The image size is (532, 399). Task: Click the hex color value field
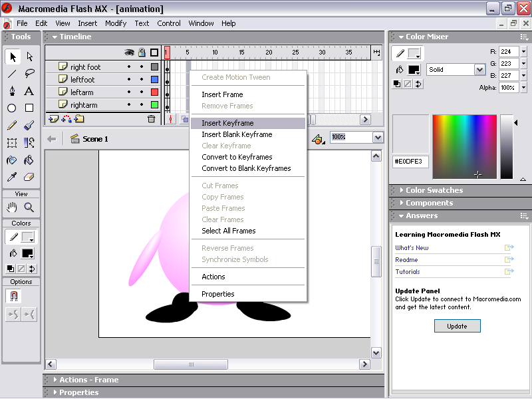click(410, 162)
